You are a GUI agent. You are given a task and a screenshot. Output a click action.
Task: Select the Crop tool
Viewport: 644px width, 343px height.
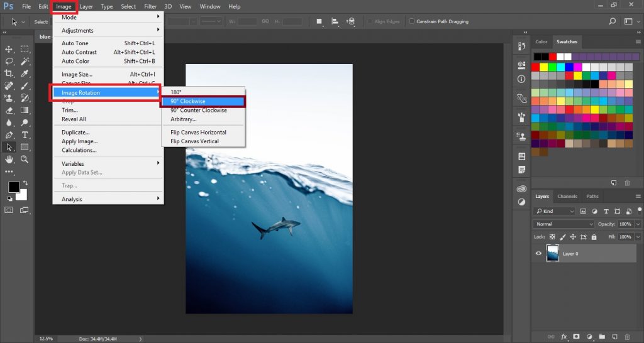point(9,74)
